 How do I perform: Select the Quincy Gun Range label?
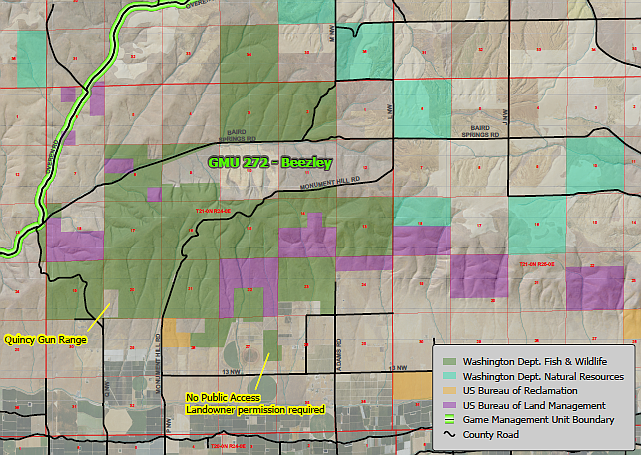[x=44, y=339]
